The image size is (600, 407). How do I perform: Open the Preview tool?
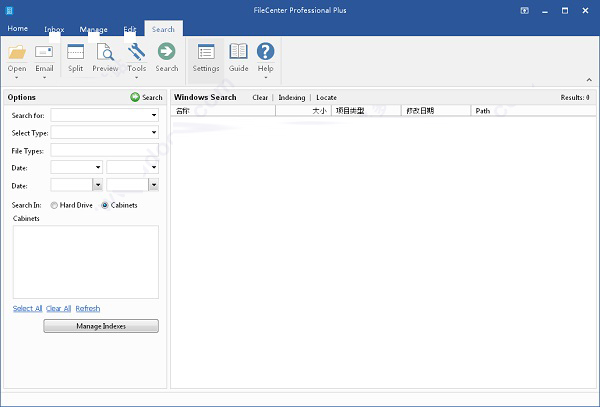click(105, 52)
